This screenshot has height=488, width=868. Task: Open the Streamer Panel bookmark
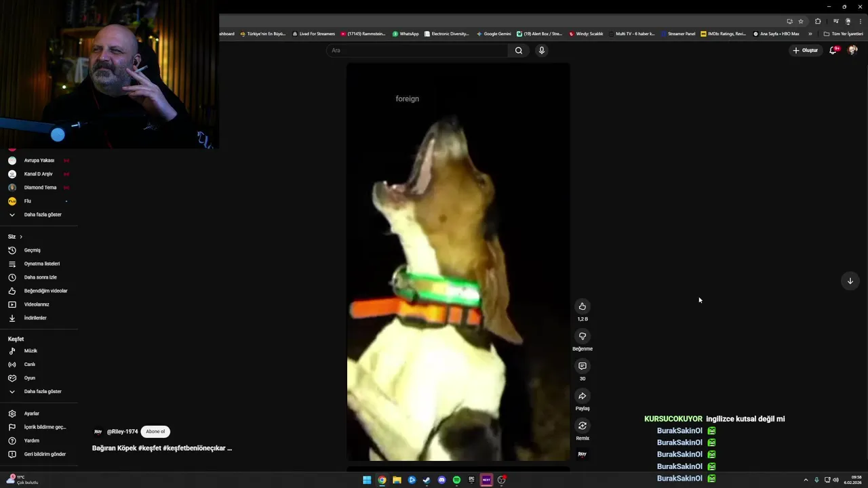tap(678, 34)
